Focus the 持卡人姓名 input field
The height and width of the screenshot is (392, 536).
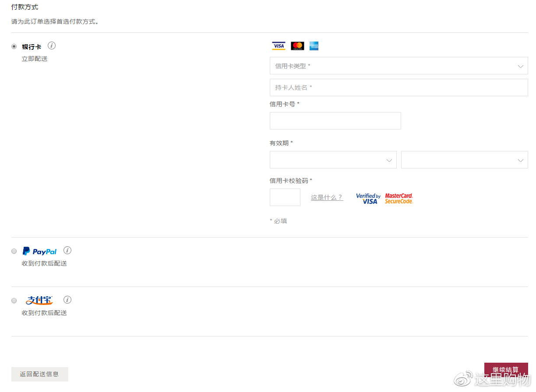(398, 87)
